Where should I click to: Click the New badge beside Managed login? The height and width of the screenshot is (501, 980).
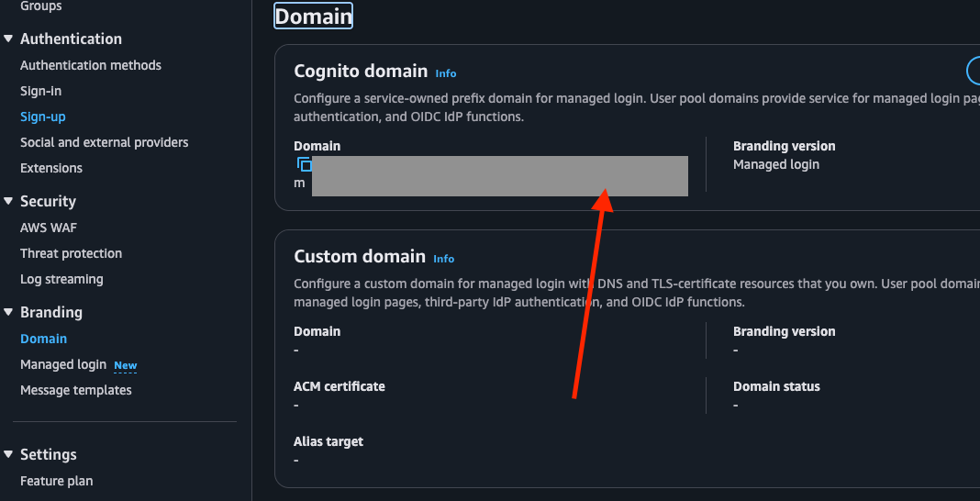click(126, 365)
